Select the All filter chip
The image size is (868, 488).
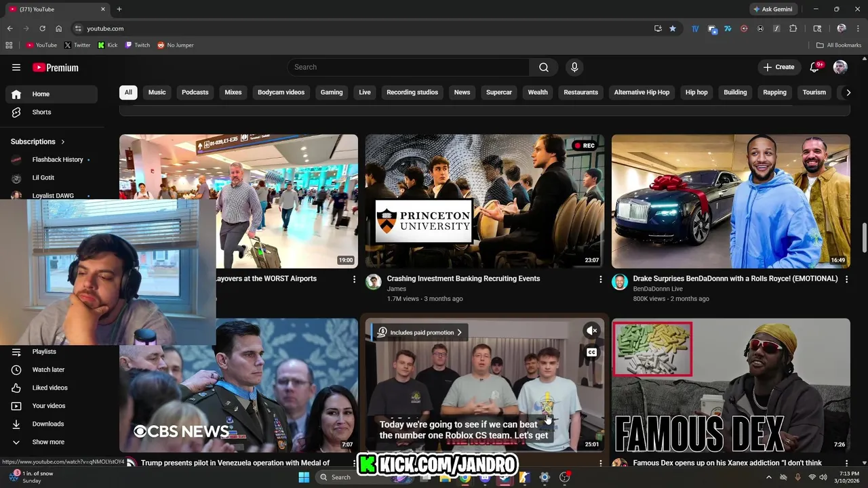pyautogui.click(x=128, y=92)
